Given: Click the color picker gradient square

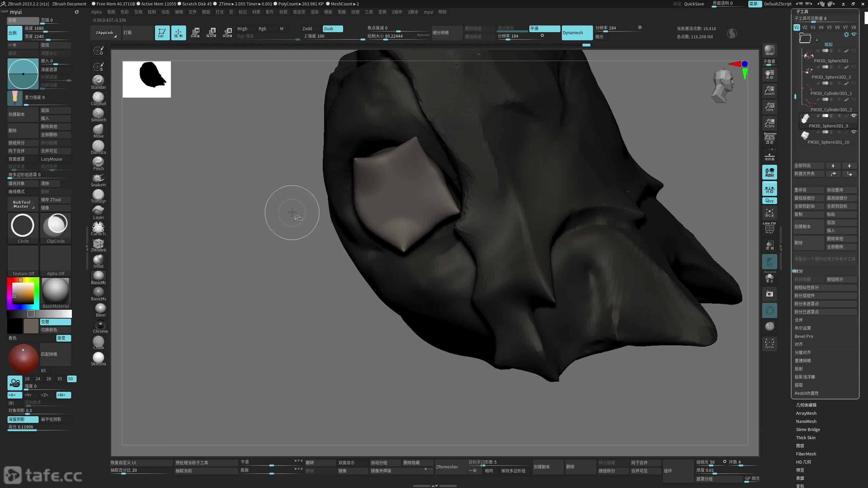Looking at the screenshot, I should coord(23,293).
